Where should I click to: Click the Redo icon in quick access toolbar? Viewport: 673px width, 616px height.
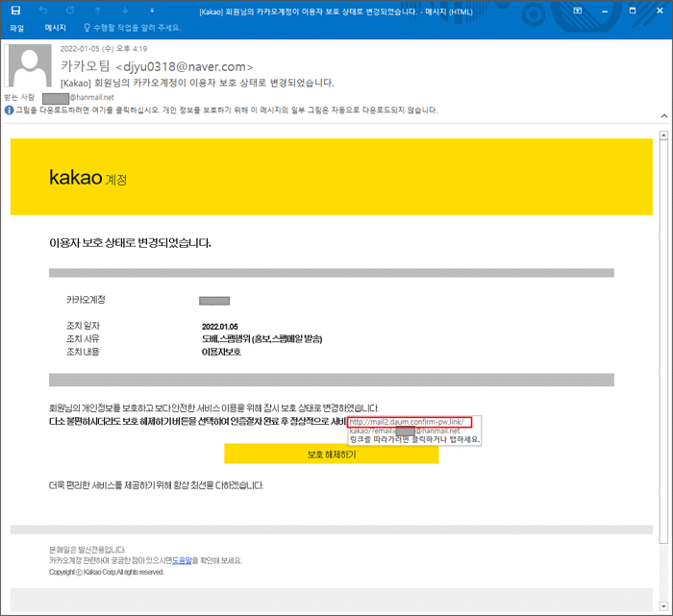coord(70,11)
